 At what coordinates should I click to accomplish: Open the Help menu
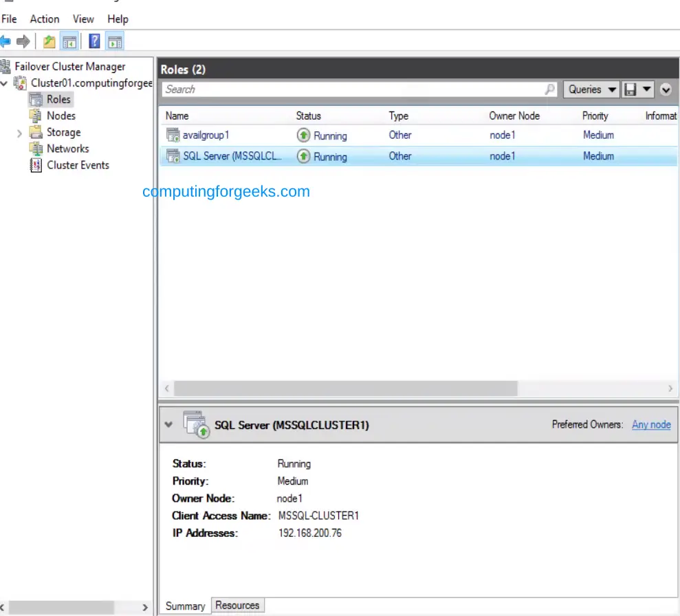118,19
